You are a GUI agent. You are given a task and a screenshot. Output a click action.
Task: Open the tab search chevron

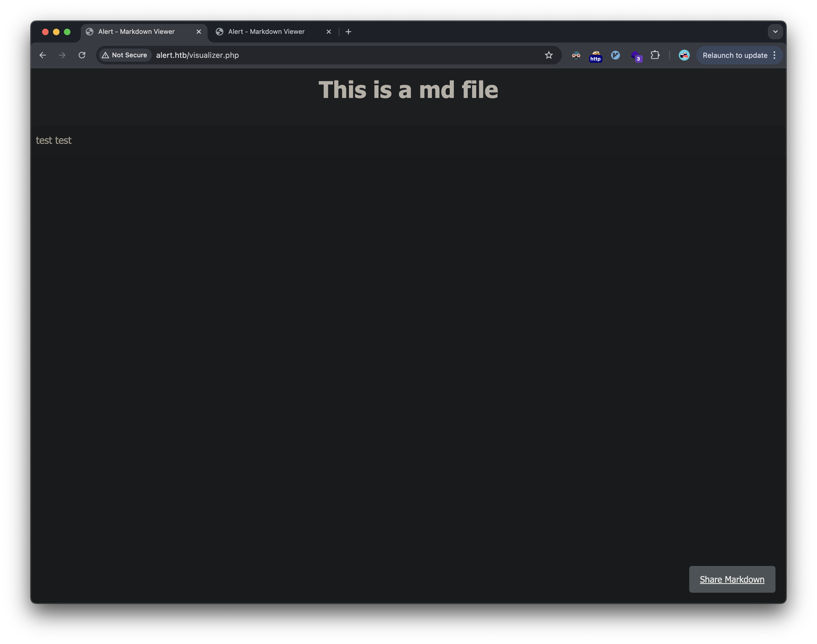(775, 32)
